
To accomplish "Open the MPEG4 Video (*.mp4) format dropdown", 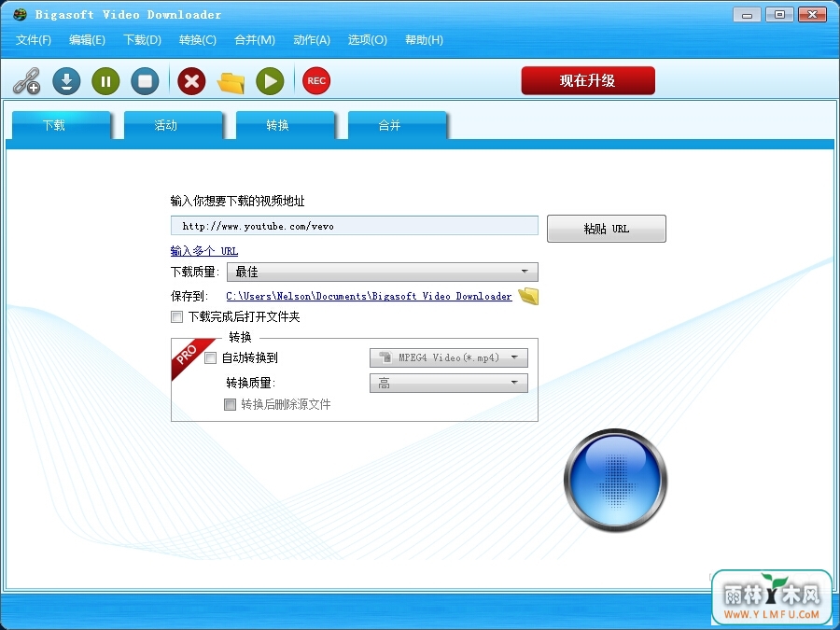I will click(448, 357).
